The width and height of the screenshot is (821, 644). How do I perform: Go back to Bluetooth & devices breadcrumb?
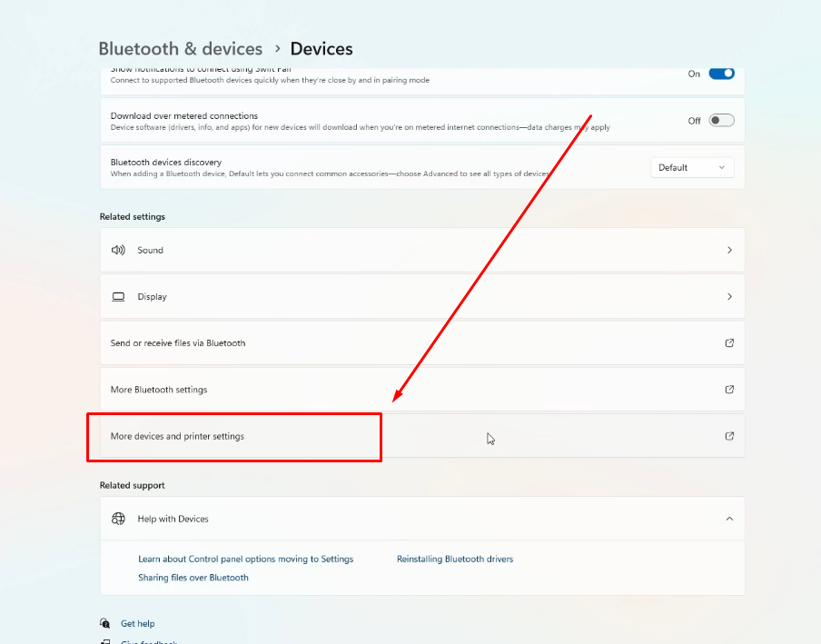(181, 49)
